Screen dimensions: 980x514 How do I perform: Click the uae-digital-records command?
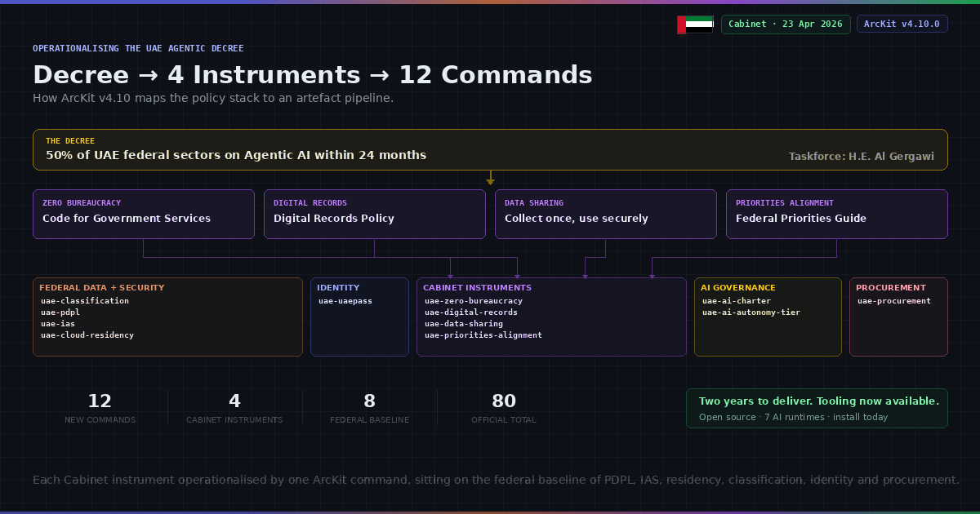(x=471, y=312)
